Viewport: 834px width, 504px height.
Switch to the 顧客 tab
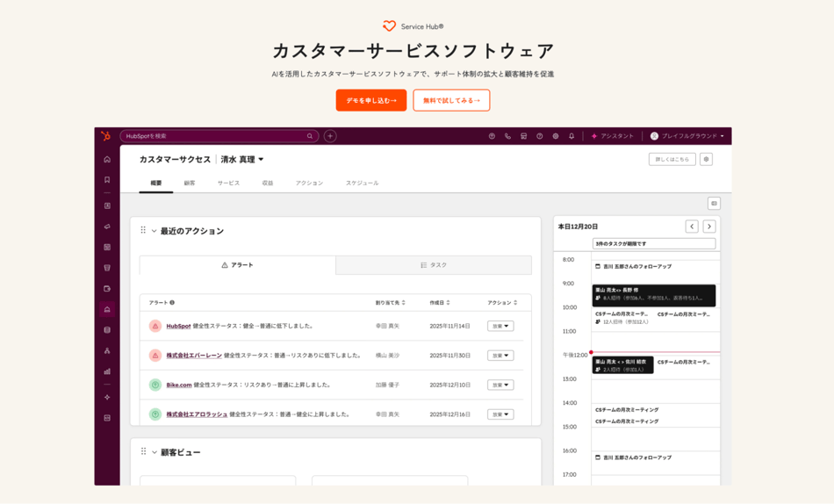(190, 183)
